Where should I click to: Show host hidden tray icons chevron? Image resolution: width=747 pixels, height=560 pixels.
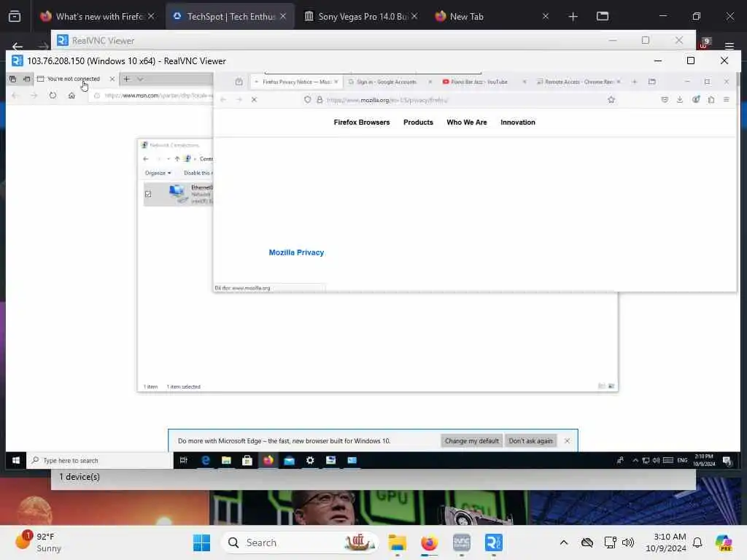(564, 542)
